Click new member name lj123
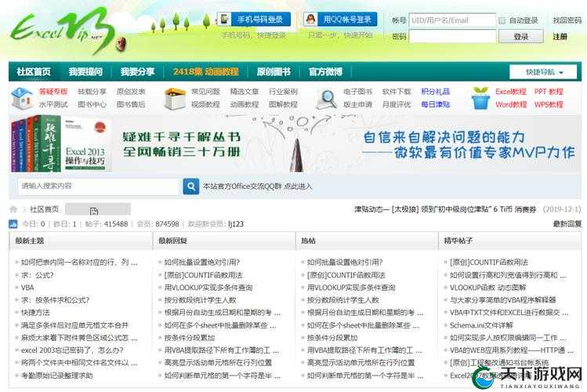The height and width of the screenshot is (392, 587). [236, 224]
